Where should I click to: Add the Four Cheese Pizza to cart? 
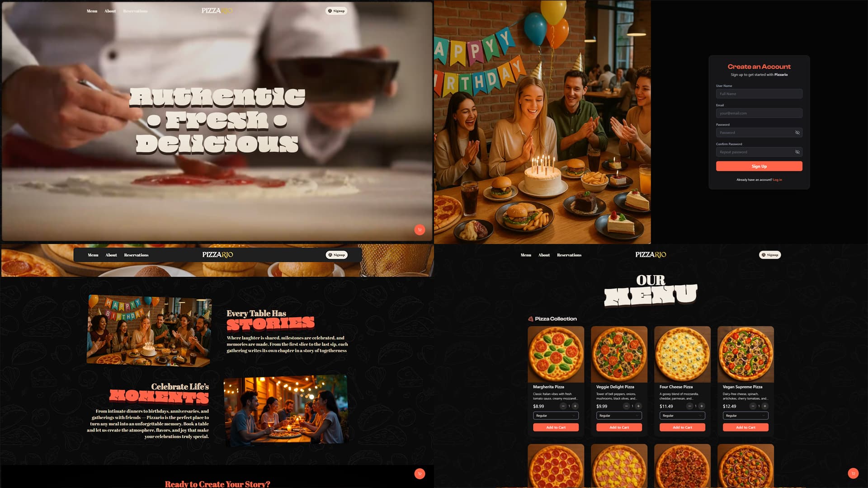pos(682,427)
